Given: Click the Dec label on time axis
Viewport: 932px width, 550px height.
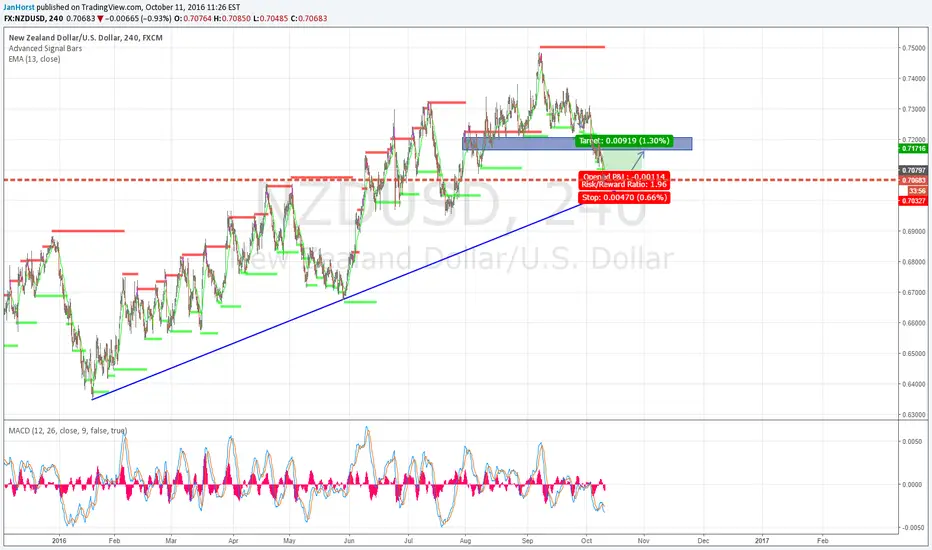Looking at the screenshot, I should point(703,540).
